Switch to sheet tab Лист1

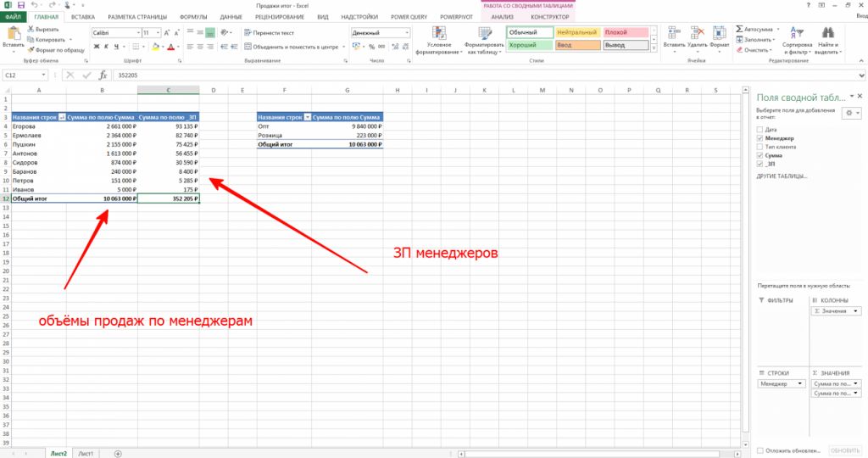(x=86, y=454)
